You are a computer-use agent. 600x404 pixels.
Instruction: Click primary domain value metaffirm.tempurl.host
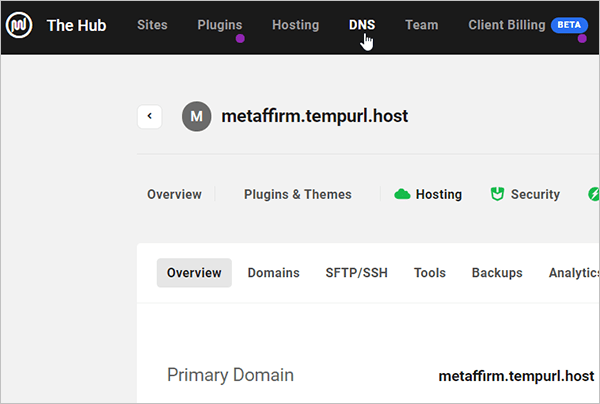tap(516, 376)
